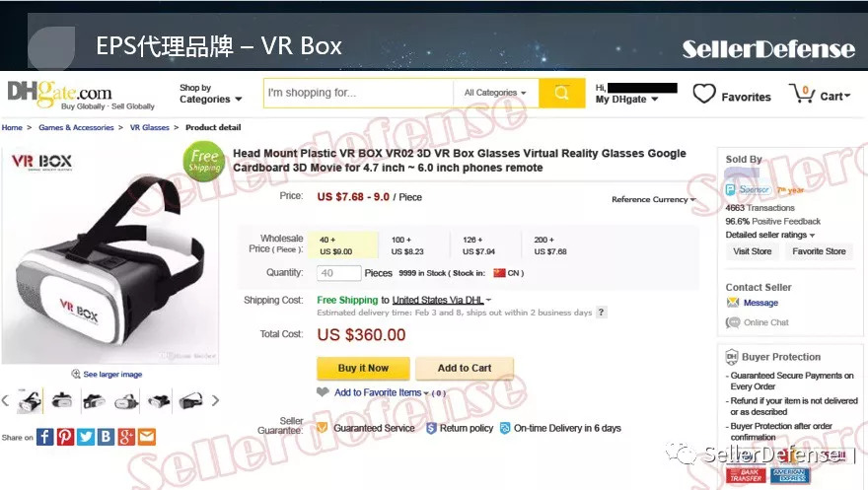The height and width of the screenshot is (490, 868).
Task: Click the Add to Cart button
Action: [465, 369]
